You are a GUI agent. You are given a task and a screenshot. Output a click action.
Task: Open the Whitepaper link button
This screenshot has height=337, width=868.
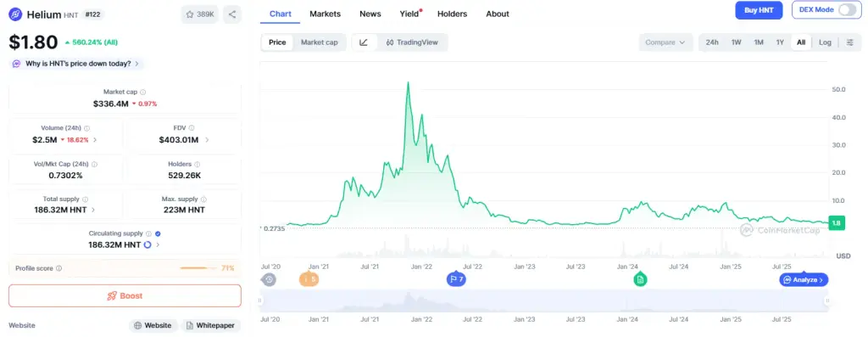(210, 325)
